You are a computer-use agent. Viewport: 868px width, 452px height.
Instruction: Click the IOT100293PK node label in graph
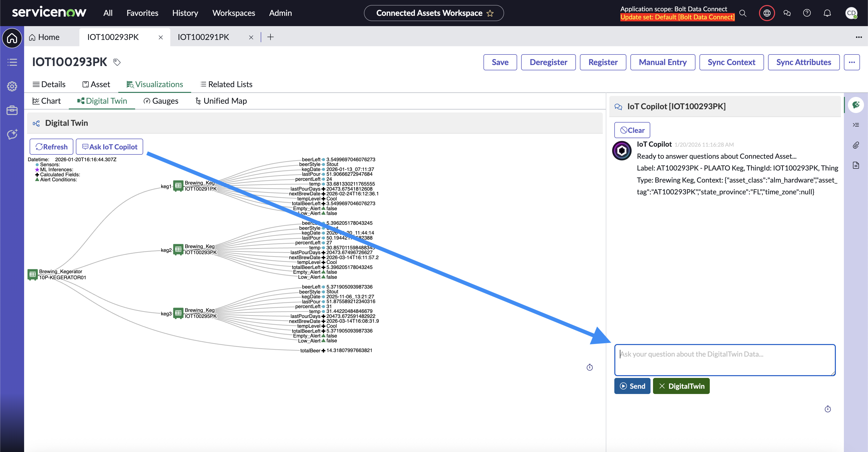click(x=200, y=252)
